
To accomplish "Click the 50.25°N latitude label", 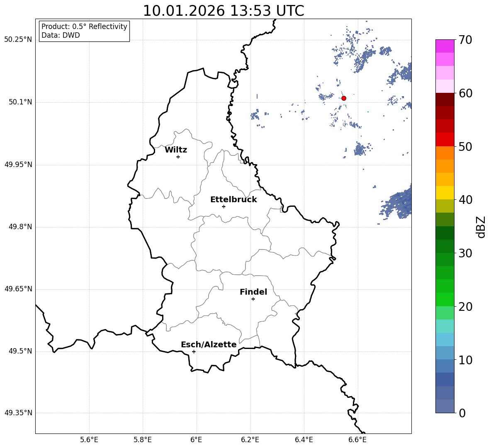I will (x=18, y=40).
